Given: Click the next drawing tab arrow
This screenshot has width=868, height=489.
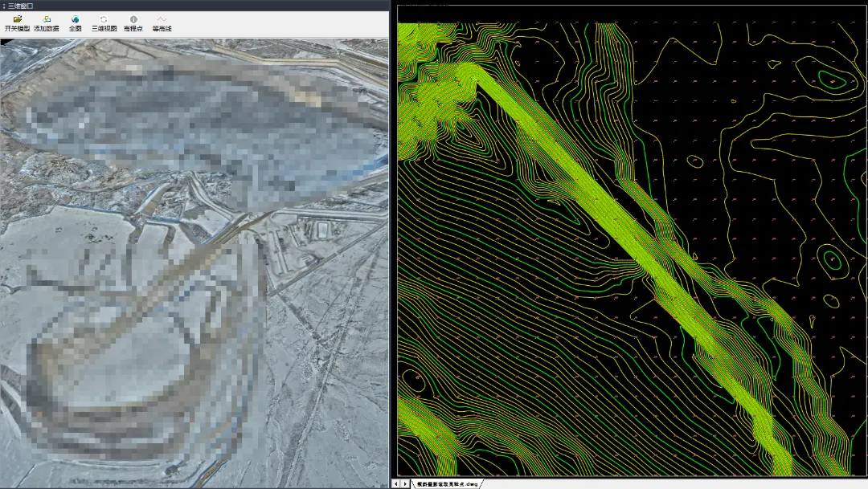Looking at the screenshot, I should pos(405,484).
